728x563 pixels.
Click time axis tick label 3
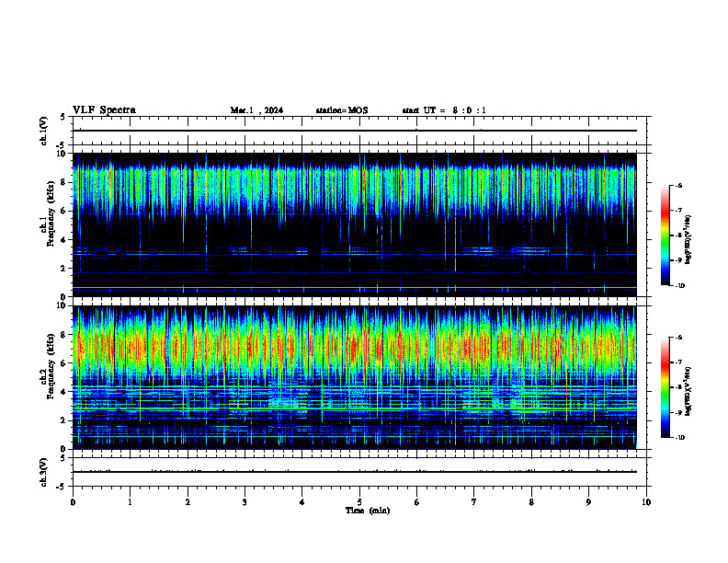click(x=245, y=502)
